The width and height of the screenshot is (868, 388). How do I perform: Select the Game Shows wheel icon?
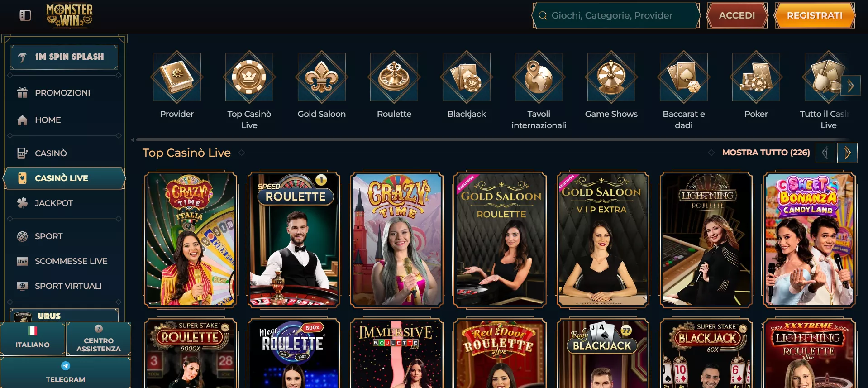point(611,77)
